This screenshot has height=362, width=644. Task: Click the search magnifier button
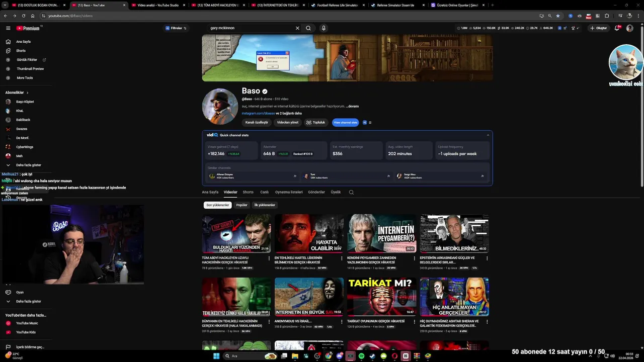point(308,28)
